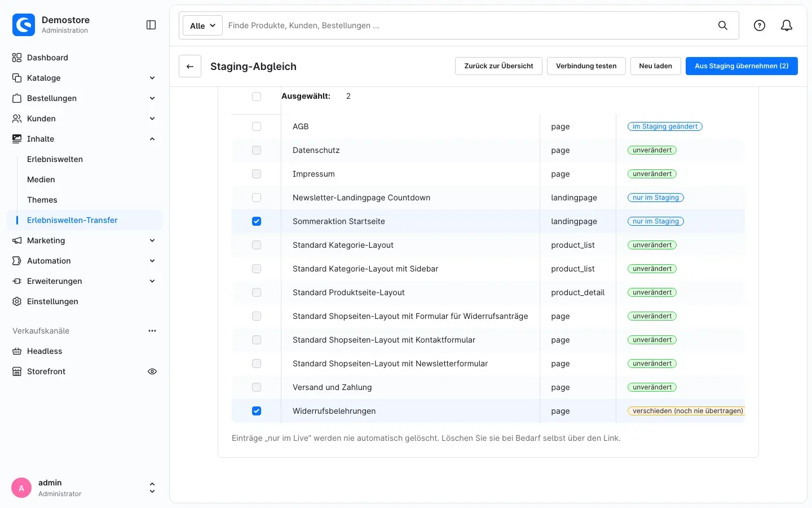Go back with the arrow button
Image resolution: width=812 pixels, height=508 pixels.
coord(190,66)
